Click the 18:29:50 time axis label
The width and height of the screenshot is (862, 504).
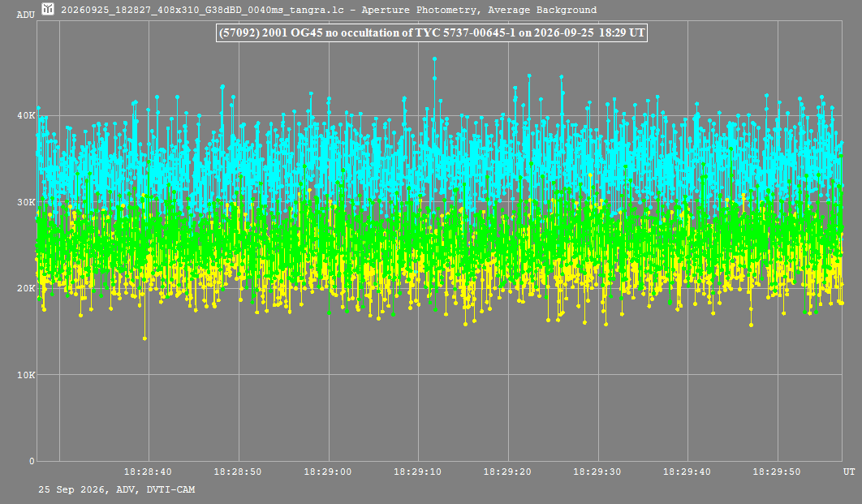coord(777,472)
